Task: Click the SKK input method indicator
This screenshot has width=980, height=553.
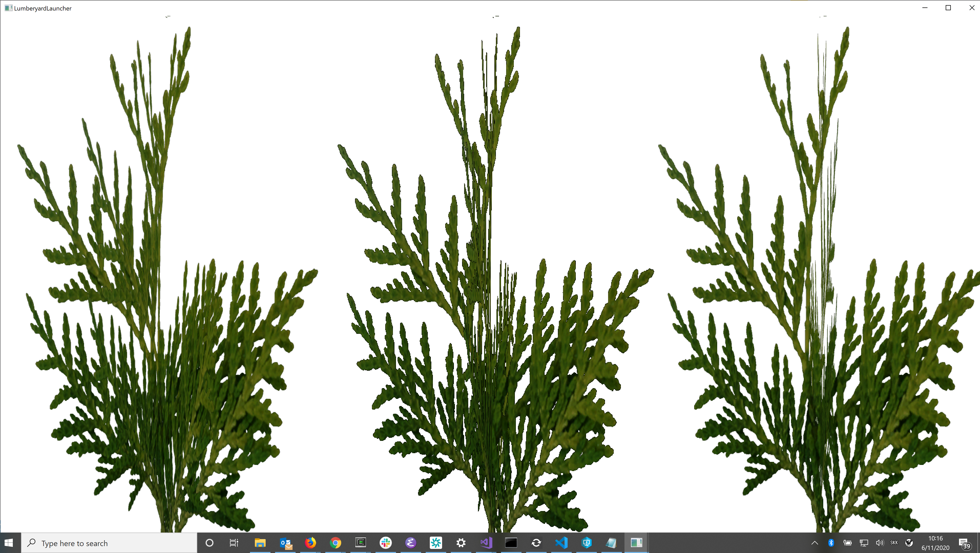Action: 894,543
